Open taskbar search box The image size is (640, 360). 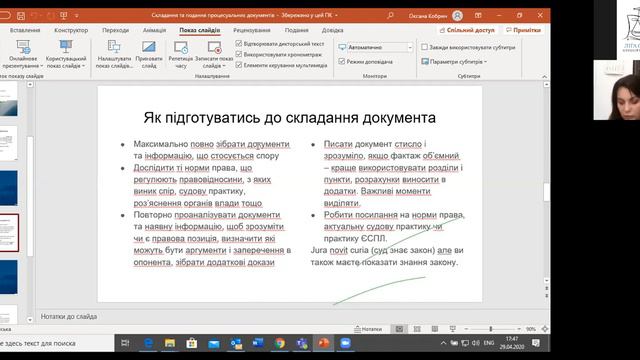[56, 343]
